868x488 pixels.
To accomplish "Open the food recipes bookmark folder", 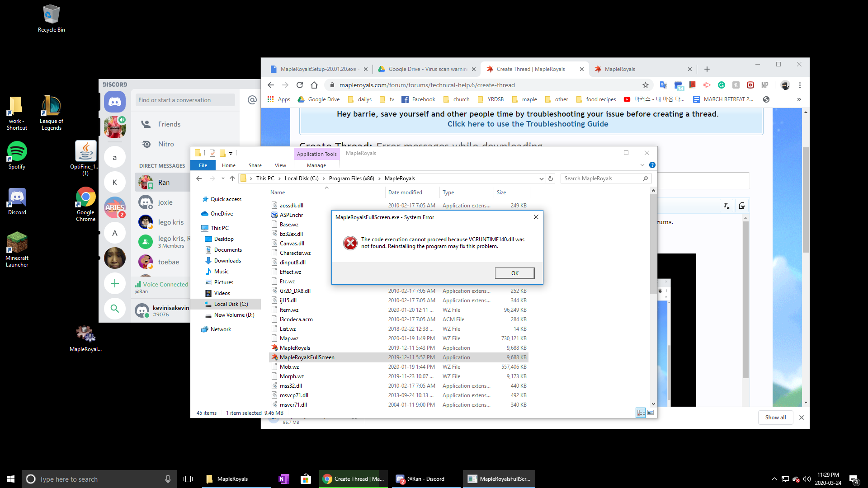I will [596, 99].
